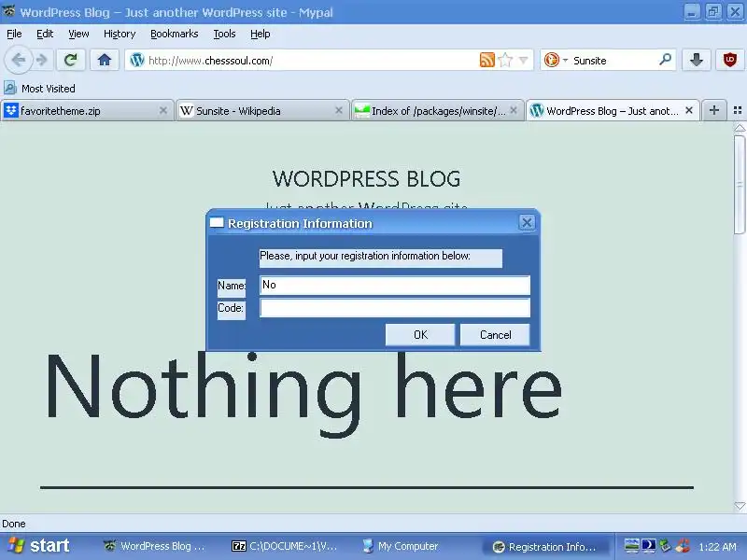
Task: Open the Windows start button
Action: tap(39, 546)
